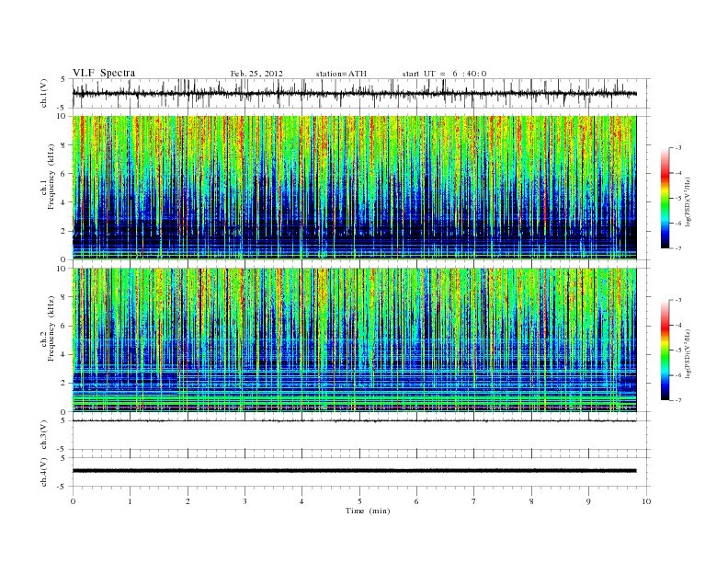Click the time axis tick label "3"
This screenshot has width=728, height=563.
point(245,501)
